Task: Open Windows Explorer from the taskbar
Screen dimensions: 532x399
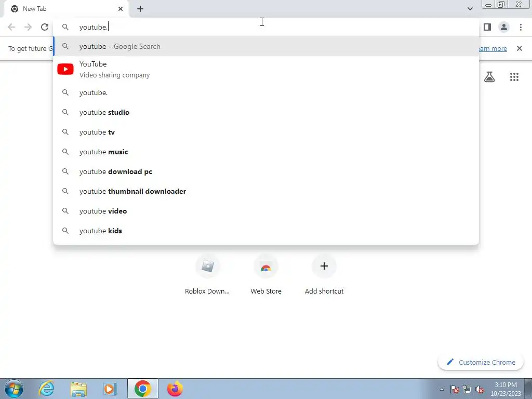Action: pos(78,389)
